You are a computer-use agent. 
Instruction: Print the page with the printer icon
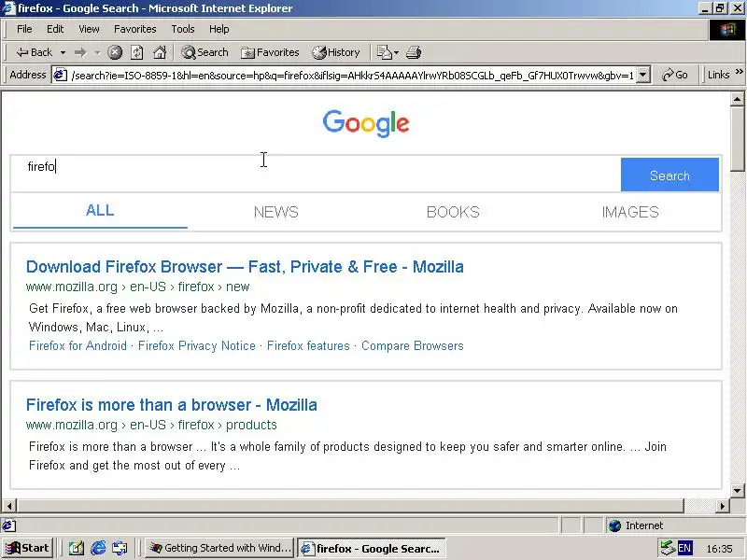pos(414,52)
